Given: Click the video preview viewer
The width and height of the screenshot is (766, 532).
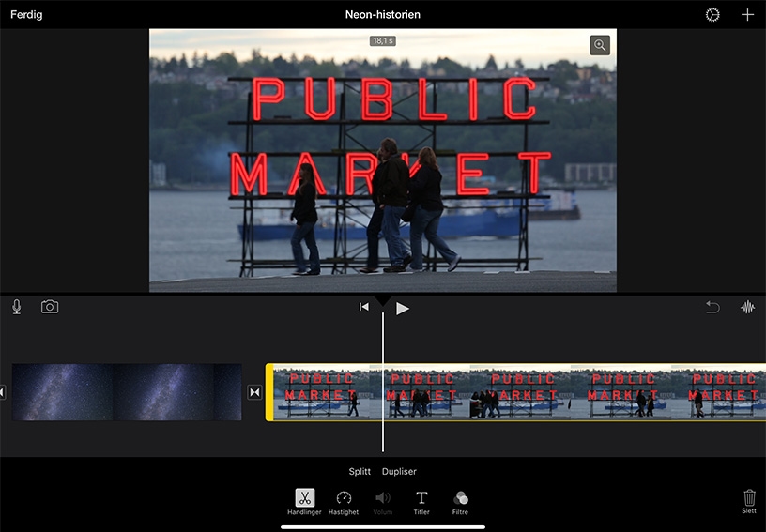Looking at the screenshot, I should (x=382, y=160).
